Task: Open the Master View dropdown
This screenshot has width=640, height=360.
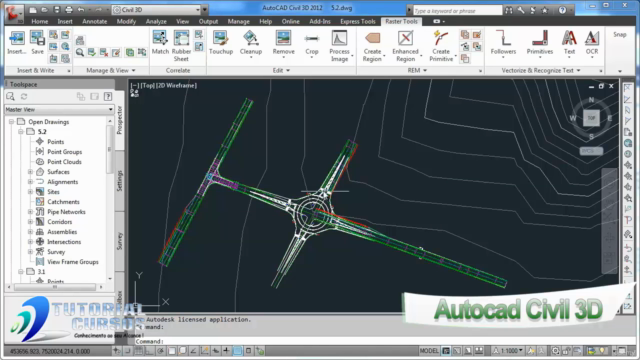Action: point(59,109)
